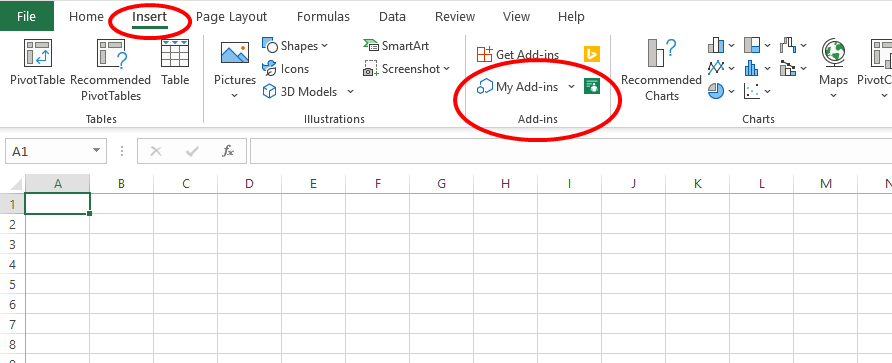Switch to the Formulas tab

(323, 16)
